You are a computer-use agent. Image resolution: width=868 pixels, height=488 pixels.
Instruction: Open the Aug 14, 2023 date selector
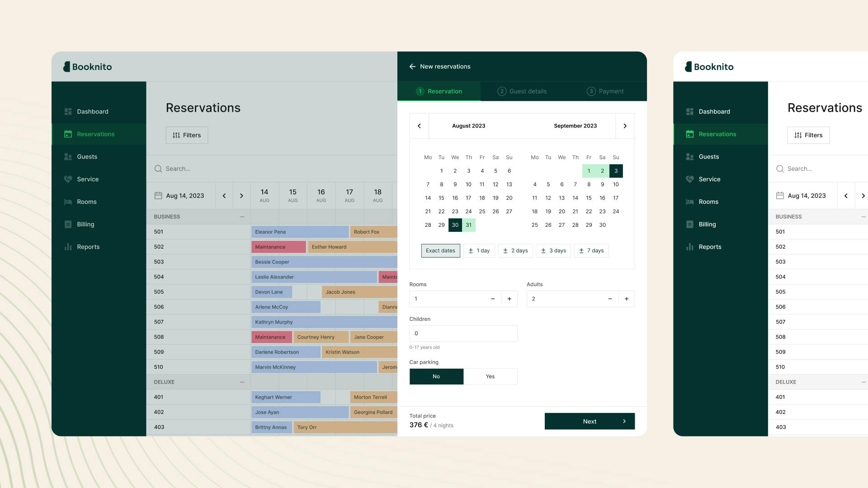180,196
